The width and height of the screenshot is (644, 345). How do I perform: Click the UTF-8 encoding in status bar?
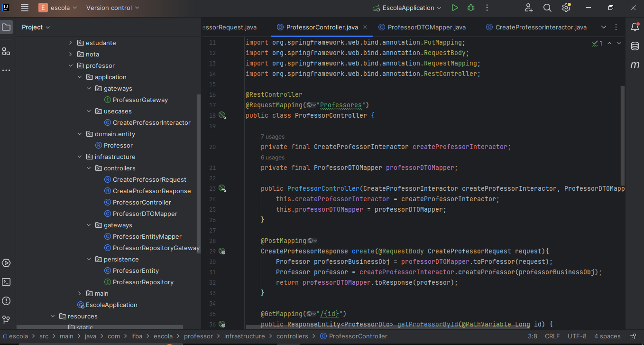[x=577, y=336]
